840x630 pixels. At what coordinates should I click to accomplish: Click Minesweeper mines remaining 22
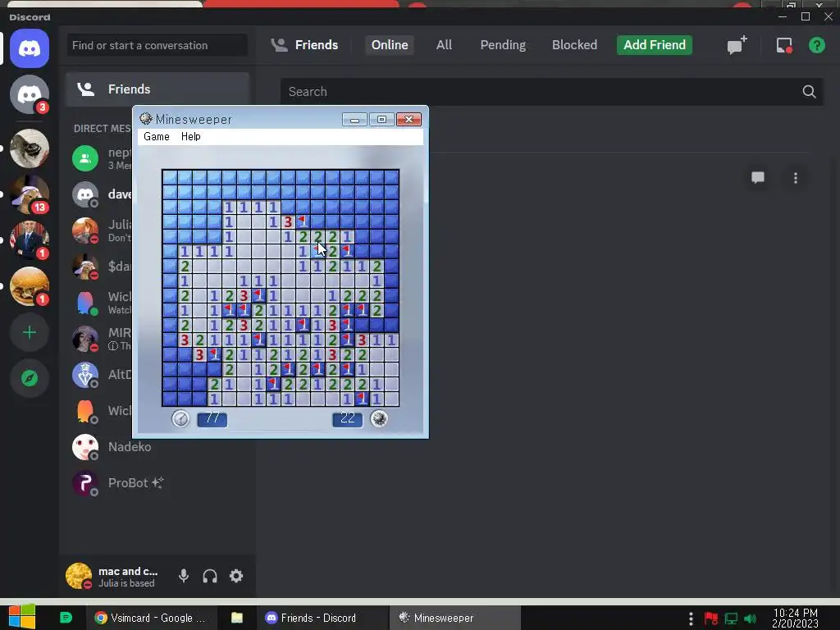347,419
